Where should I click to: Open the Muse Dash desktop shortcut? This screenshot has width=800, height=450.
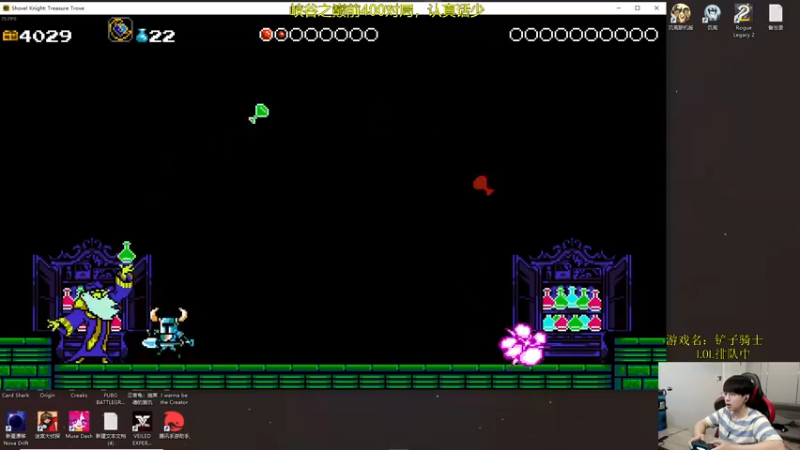tap(79, 424)
